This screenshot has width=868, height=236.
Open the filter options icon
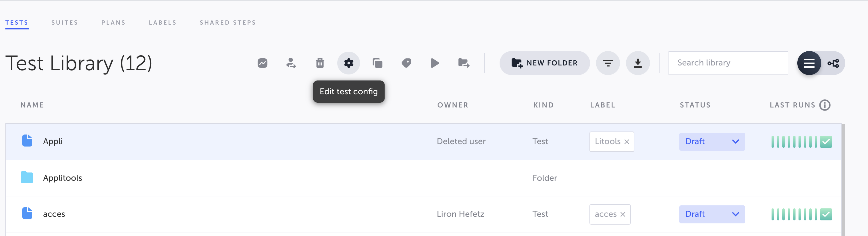pos(607,63)
